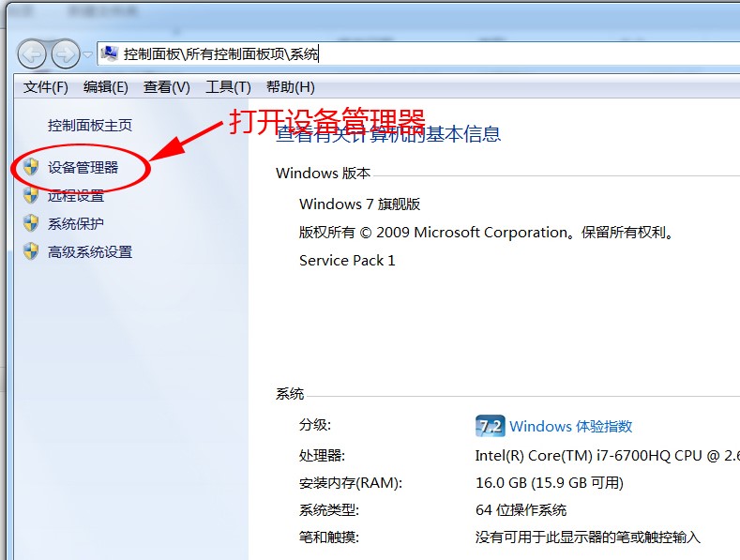
Task: Click the shield icon beside 远程设置
Action: point(31,195)
